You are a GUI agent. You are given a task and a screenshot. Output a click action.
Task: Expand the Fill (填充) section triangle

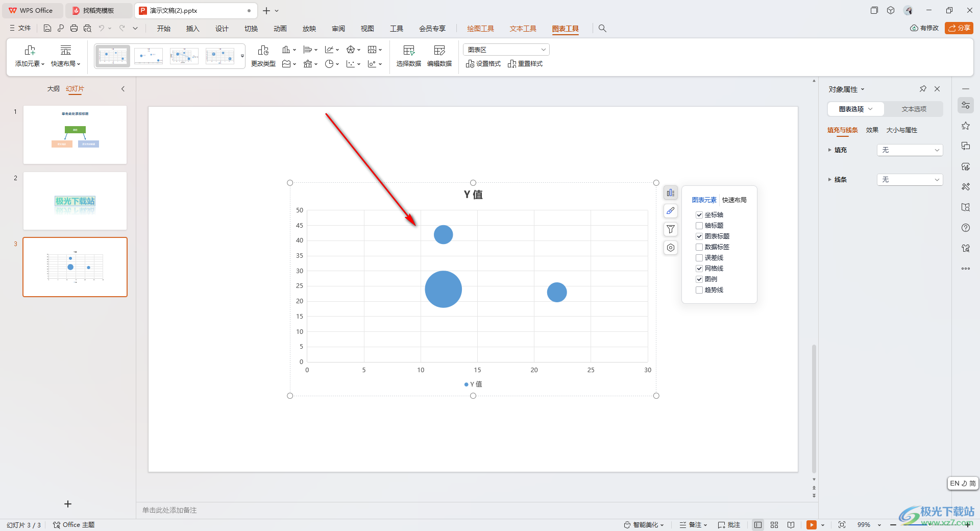(x=829, y=150)
